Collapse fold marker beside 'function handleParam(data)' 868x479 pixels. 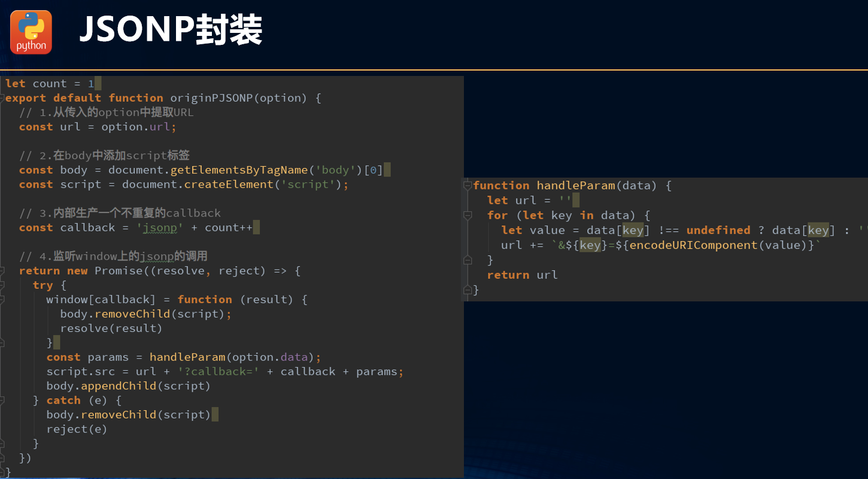pos(468,185)
